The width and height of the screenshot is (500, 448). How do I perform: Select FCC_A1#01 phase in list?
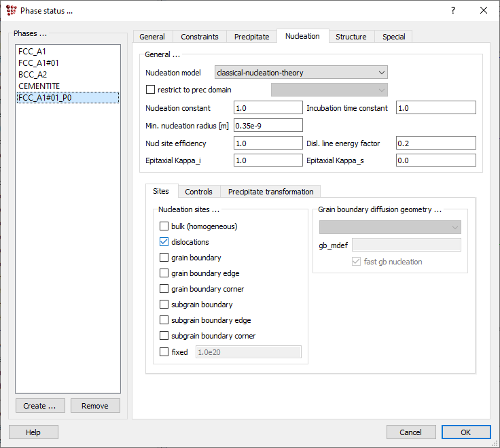pyautogui.click(x=68, y=63)
